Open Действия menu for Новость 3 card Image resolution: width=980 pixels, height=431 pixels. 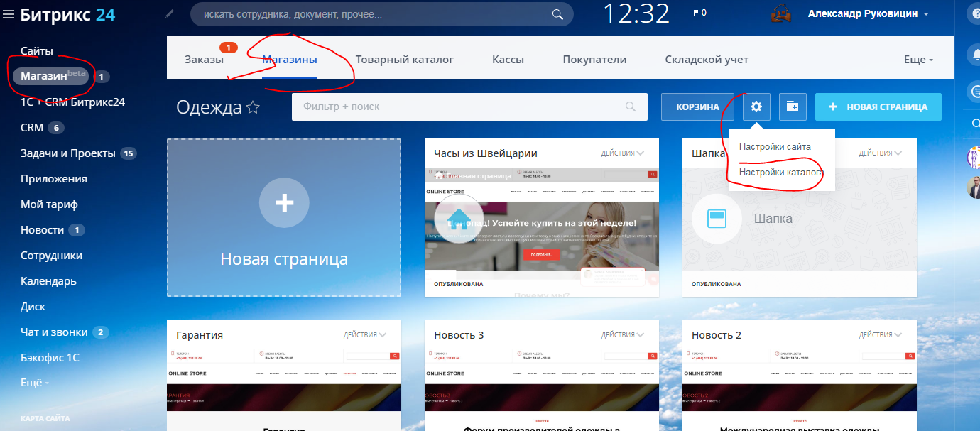pyautogui.click(x=622, y=334)
